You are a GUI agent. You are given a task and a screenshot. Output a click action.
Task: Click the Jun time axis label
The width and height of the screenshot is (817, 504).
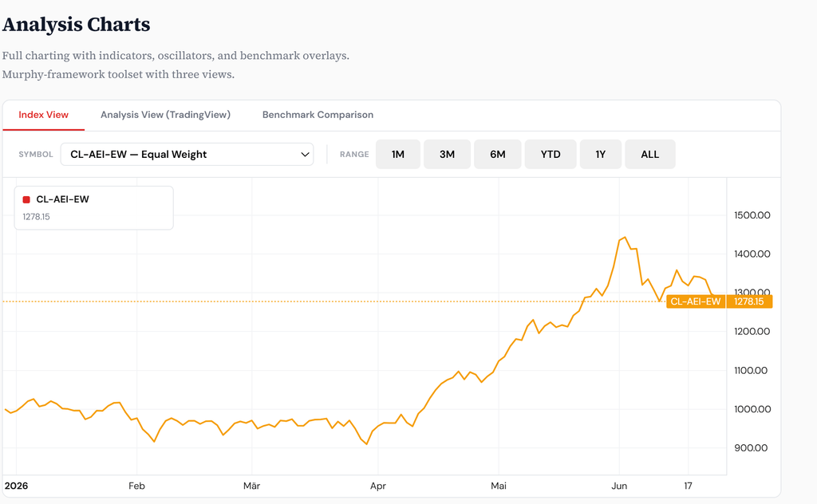point(619,486)
